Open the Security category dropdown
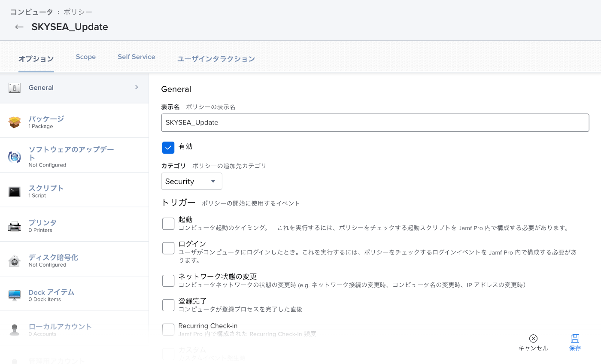This screenshot has width=601, height=364. 191,181
